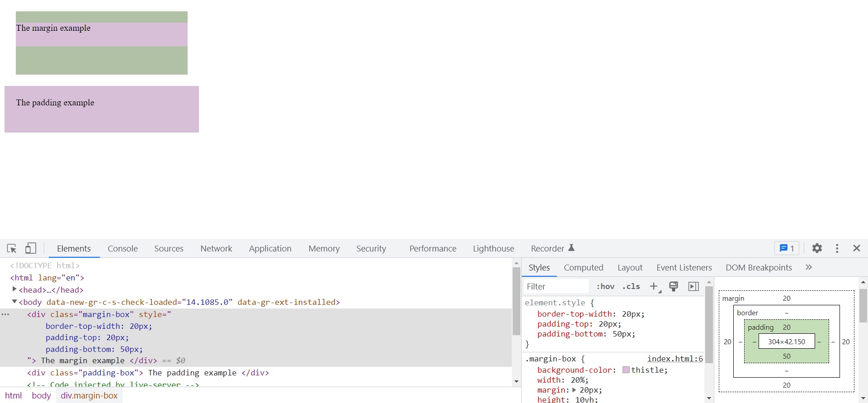This screenshot has width=868, height=403.
Task: Select the Layout subtab
Action: [630, 267]
